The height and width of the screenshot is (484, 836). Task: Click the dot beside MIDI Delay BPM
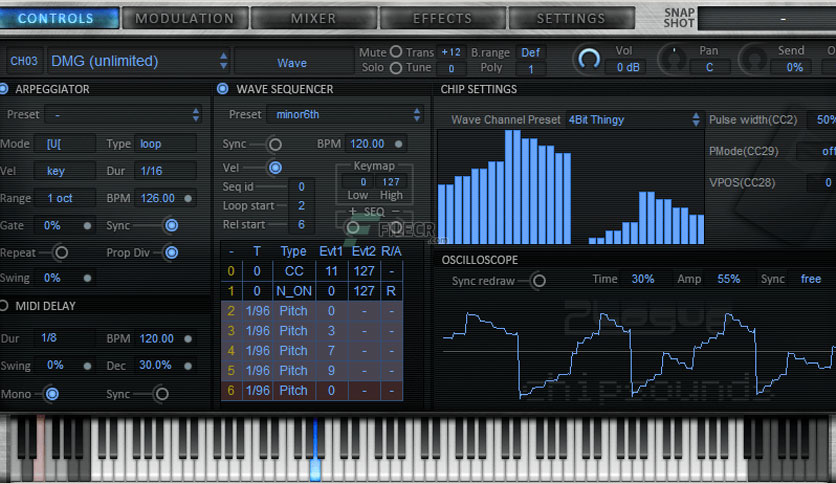(188, 339)
